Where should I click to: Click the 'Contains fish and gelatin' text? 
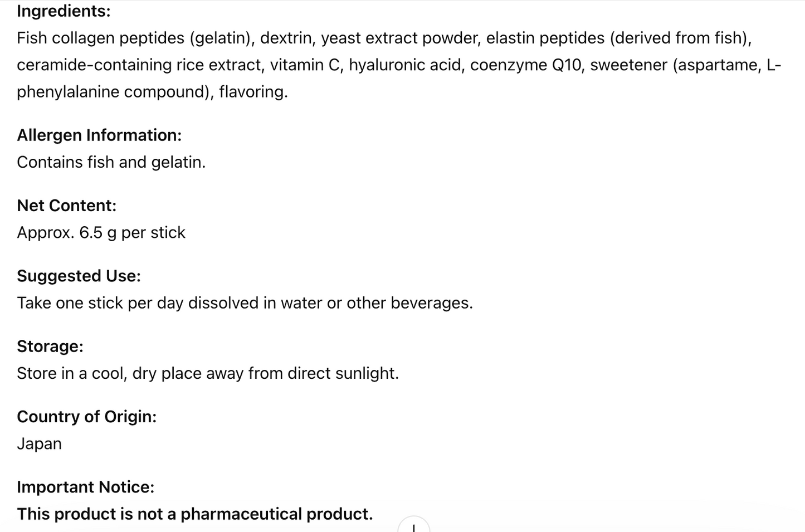pyautogui.click(x=111, y=162)
